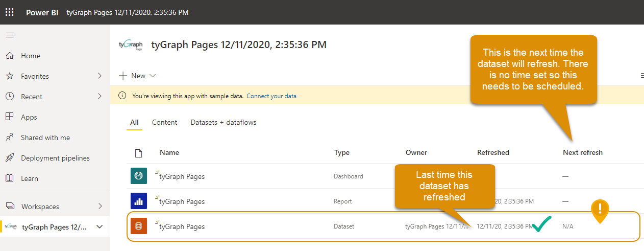Click the Deployment pipelines rocket icon

click(x=10, y=158)
